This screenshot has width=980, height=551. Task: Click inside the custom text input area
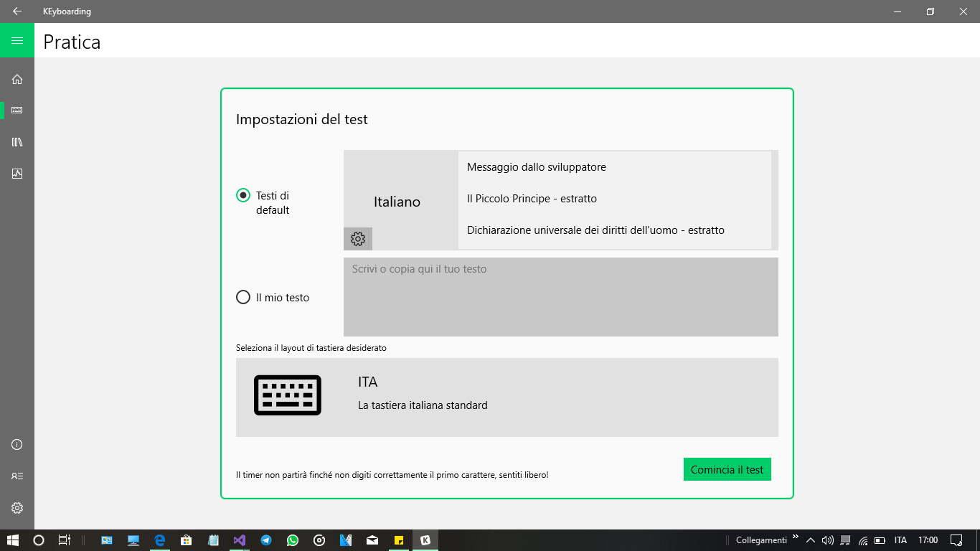coord(560,297)
